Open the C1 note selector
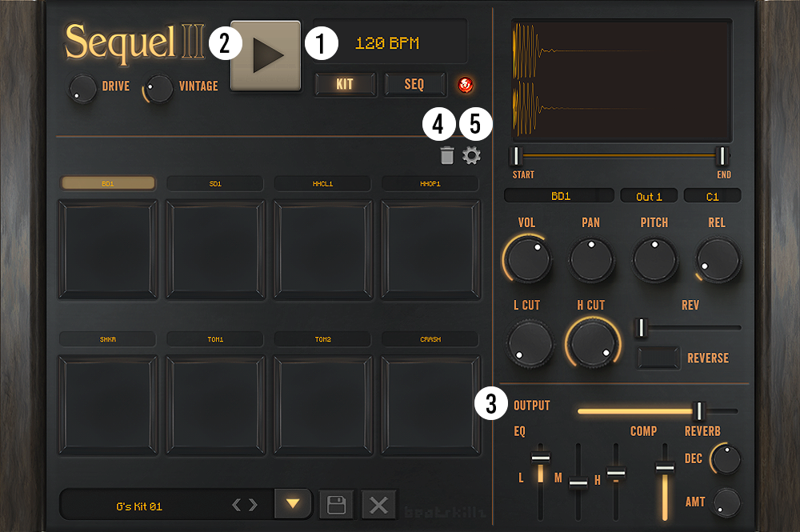The height and width of the screenshot is (532, 800). click(x=712, y=196)
